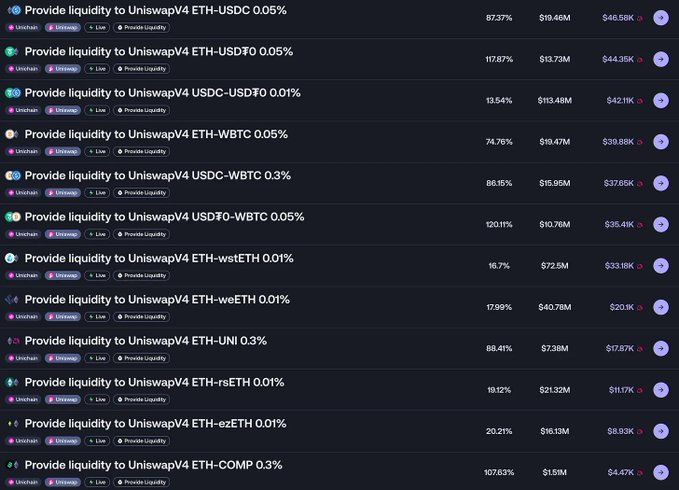The height and width of the screenshot is (490, 679).
Task: Open the UniswapV4 ETH-USD₮0 0.05% title link
Action: tap(158, 51)
